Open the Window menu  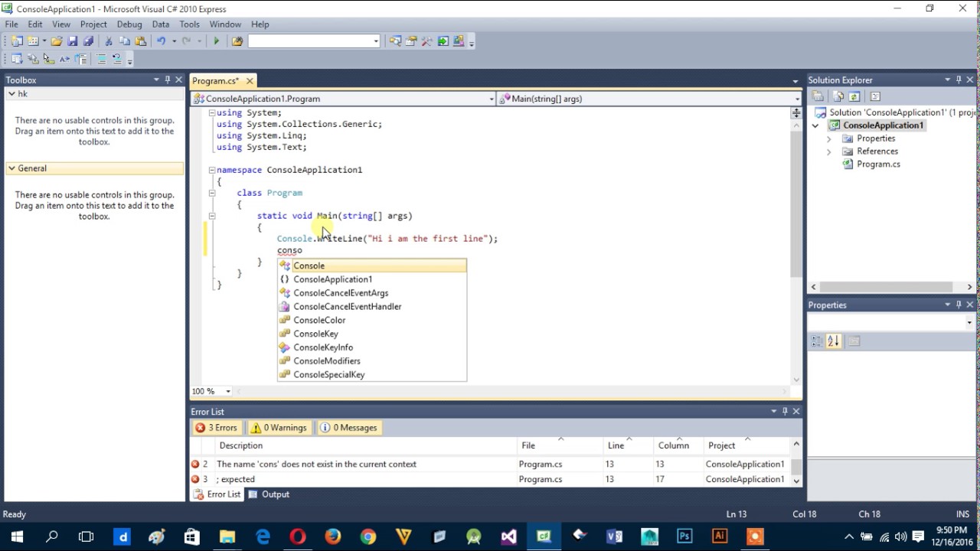click(225, 24)
